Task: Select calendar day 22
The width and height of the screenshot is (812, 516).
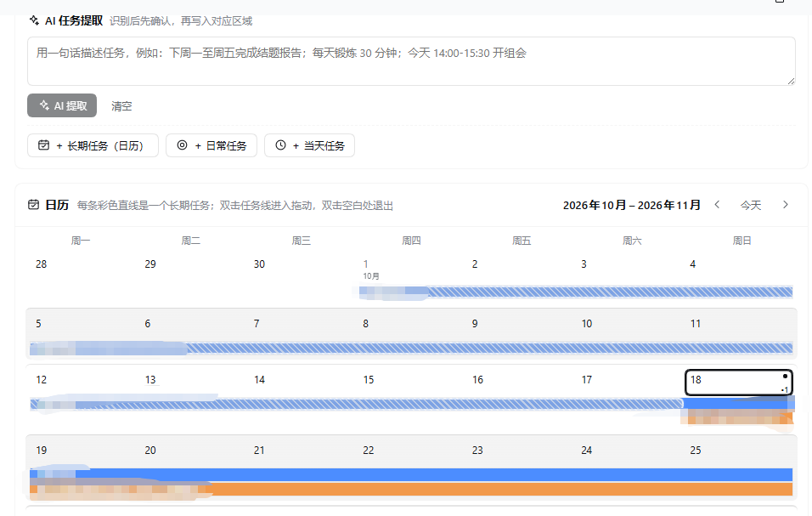Action: 369,451
